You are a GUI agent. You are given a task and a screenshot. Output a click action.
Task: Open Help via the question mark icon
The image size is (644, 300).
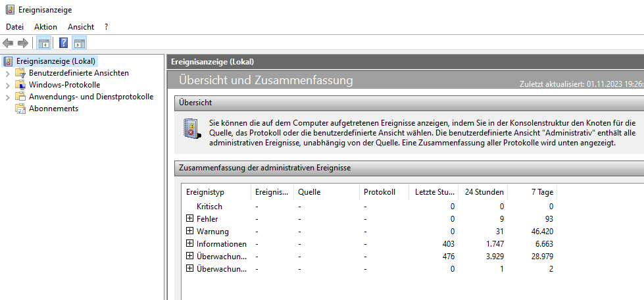click(64, 43)
